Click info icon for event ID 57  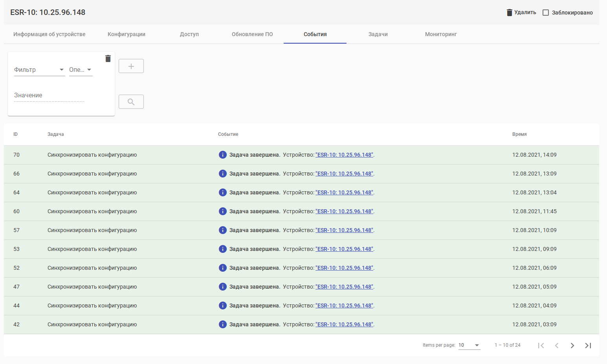tap(223, 230)
